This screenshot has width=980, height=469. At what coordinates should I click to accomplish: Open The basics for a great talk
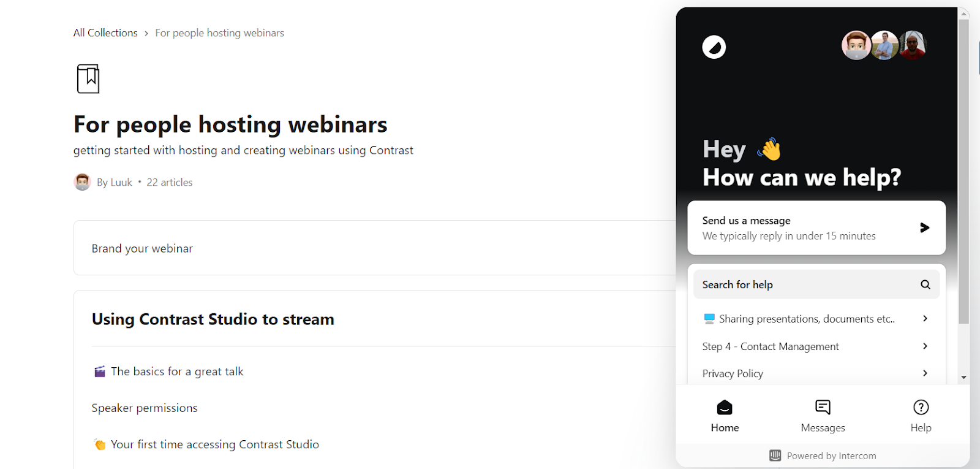coord(177,372)
